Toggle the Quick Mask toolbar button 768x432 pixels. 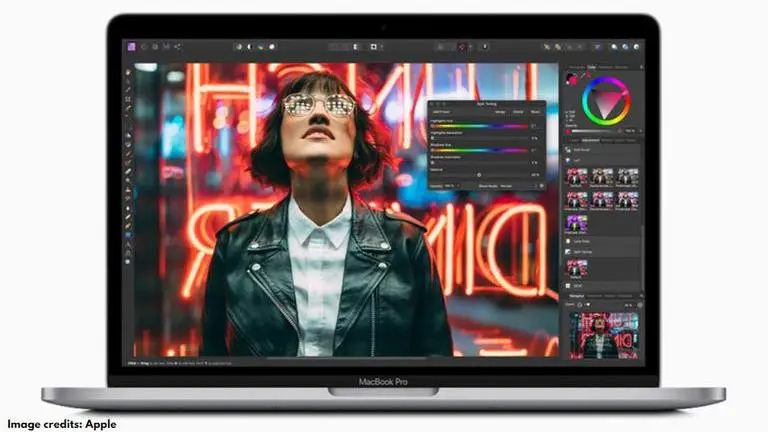pyautogui.click(x=374, y=47)
